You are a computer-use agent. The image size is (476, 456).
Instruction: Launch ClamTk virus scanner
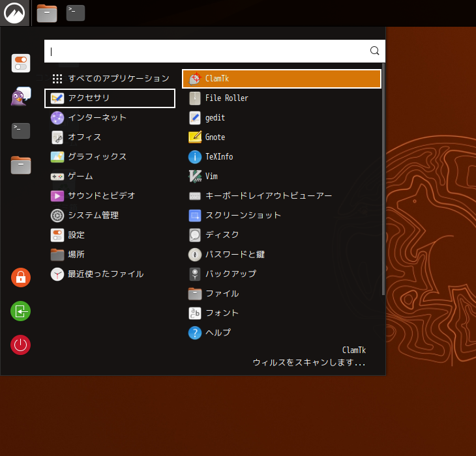(x=282, y=79)
